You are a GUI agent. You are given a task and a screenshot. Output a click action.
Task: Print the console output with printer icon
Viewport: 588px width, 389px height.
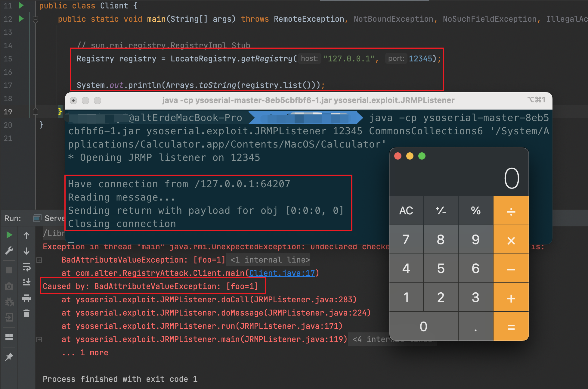[x=26, y=298]
